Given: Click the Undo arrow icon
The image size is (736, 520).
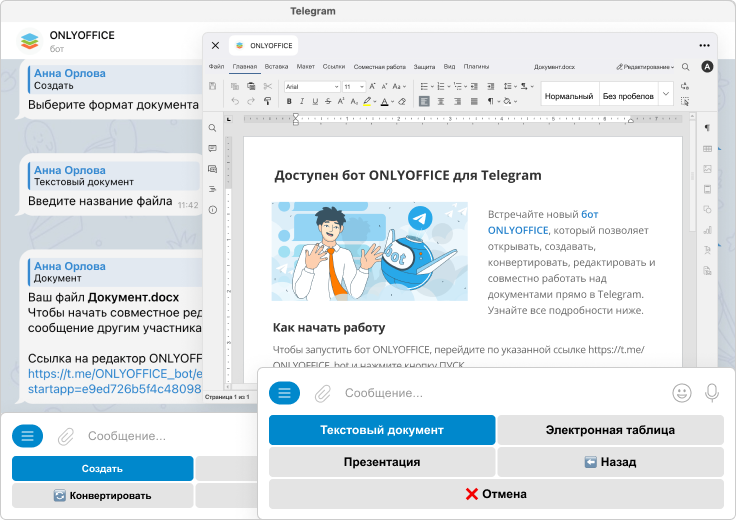Looking at the screenshot, I should (x=235, y=101).
